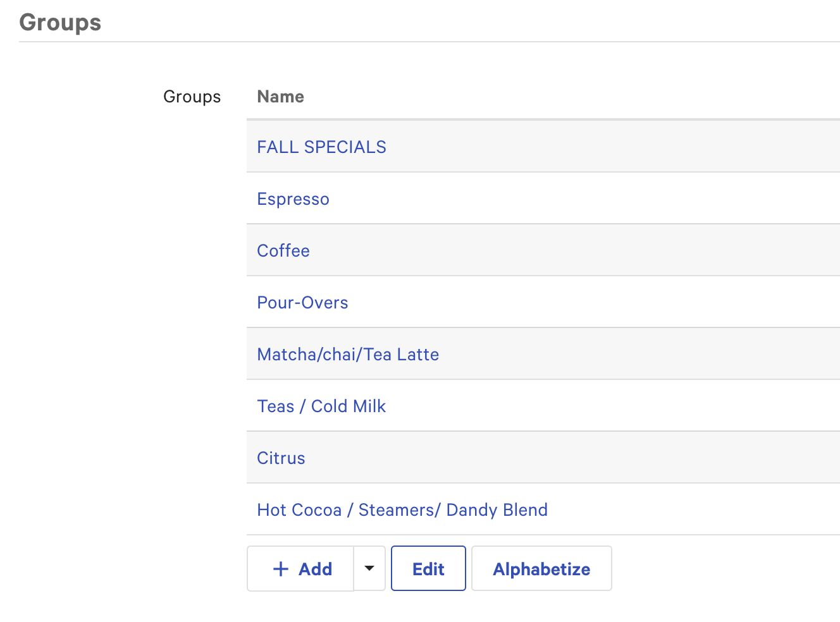
Task: Click the Groups field label beside table
Action: (192, 97)
